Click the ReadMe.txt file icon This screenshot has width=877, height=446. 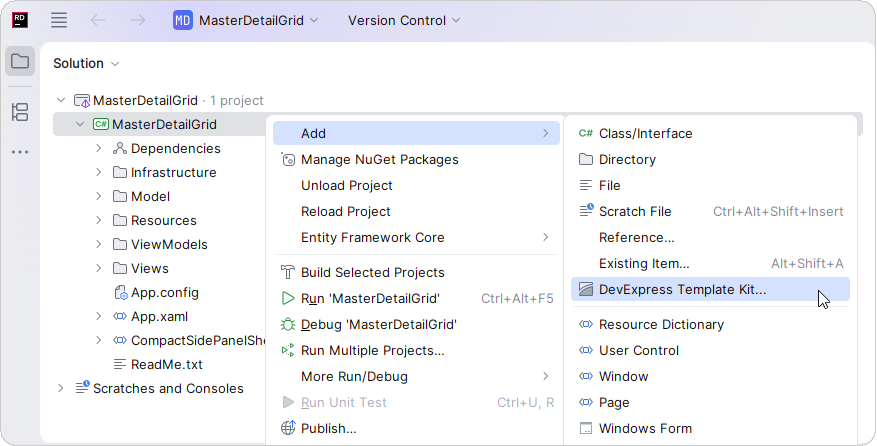tap(120, 364)
